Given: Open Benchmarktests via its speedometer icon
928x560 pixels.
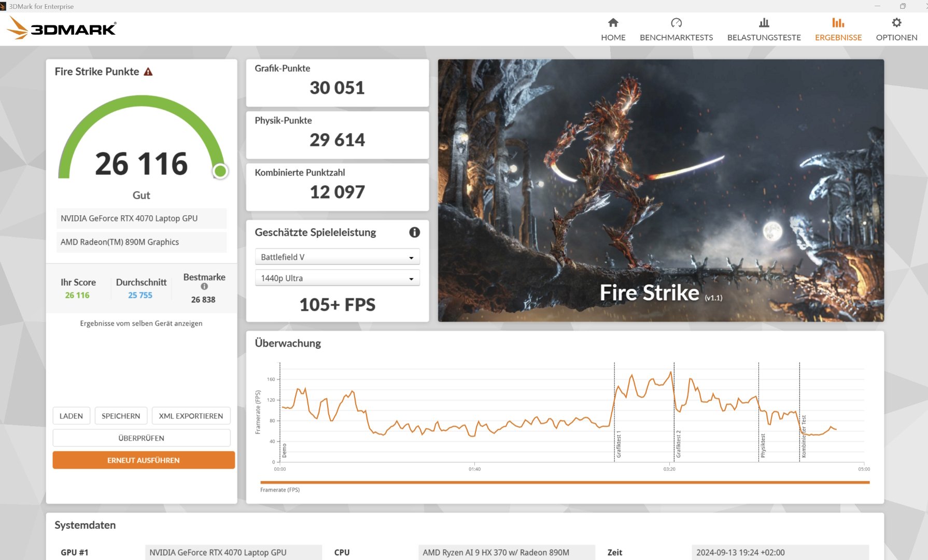Looking at the screenshot, I should pyautogui.click(x=676, y=23).
